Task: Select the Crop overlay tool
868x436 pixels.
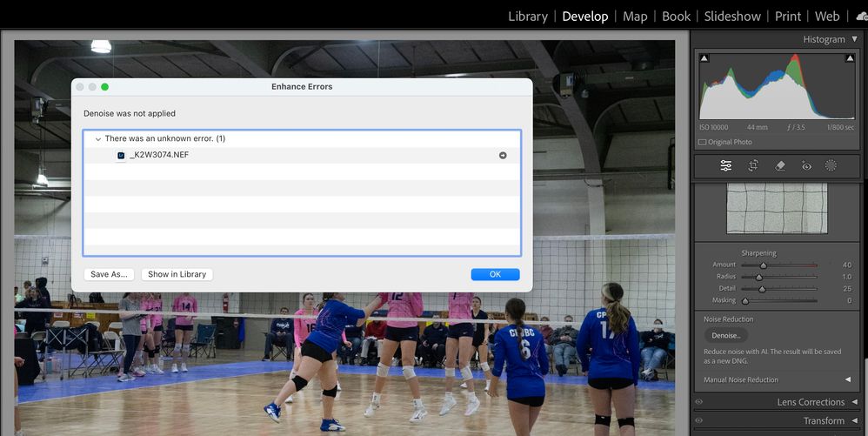Action: pos(753,165)
